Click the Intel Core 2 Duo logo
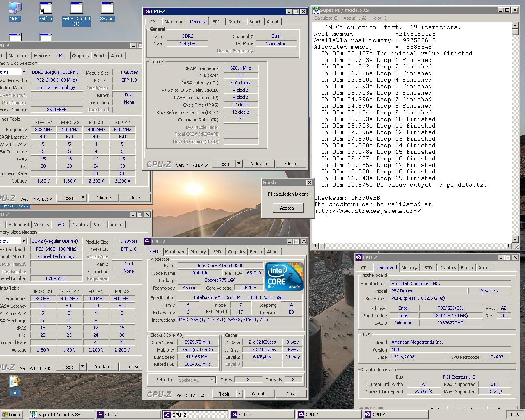This screenshot has height=420, width=525. tap(284, 276)
